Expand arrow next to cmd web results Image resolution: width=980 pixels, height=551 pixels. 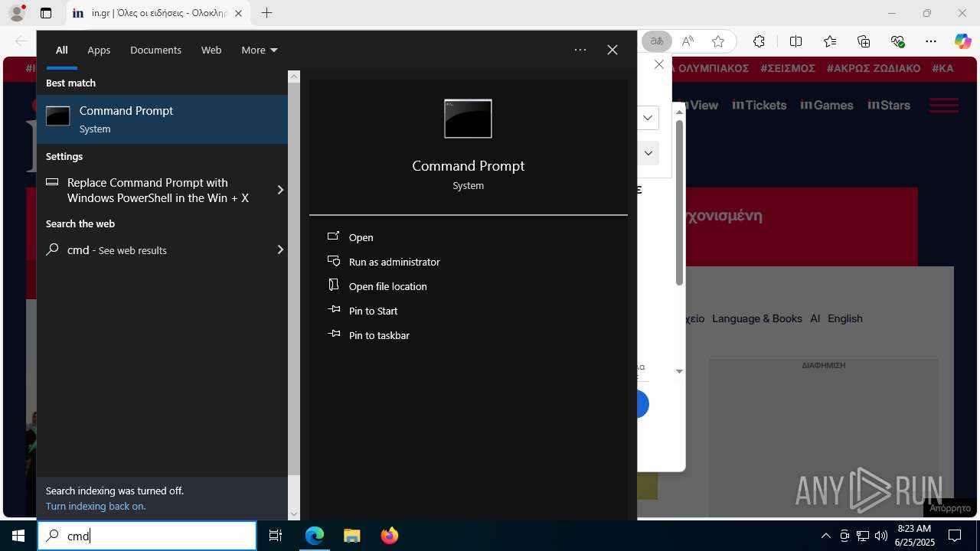tap(280, 249)
